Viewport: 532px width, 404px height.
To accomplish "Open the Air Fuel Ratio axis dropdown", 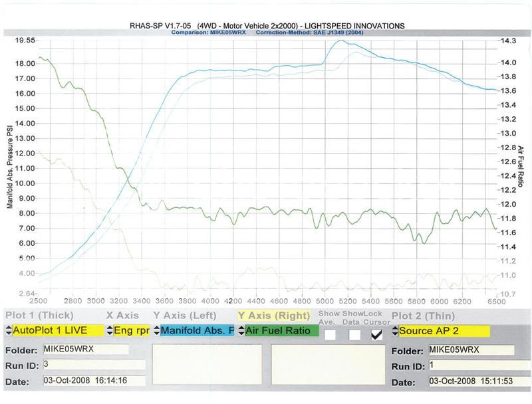I will pos(281,330).
